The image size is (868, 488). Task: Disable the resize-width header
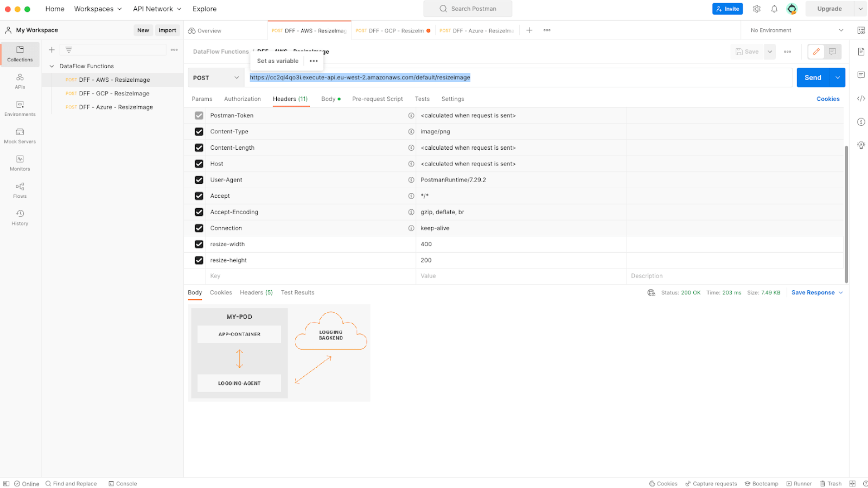coord(199,244)
